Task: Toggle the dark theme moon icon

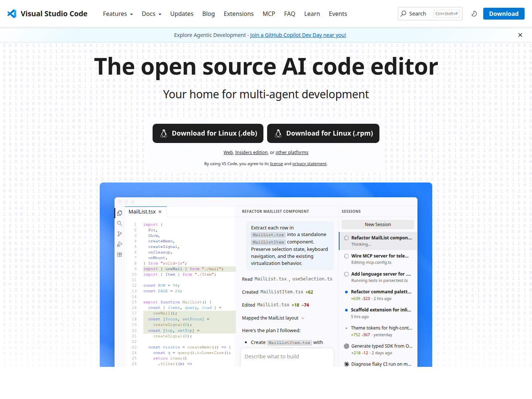Action: [474, 14]
